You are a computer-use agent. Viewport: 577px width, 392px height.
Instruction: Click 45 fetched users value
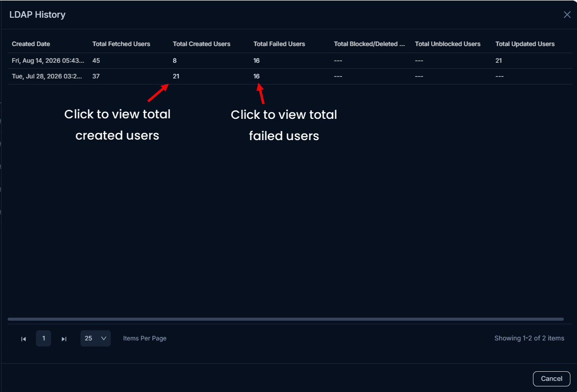96,61
